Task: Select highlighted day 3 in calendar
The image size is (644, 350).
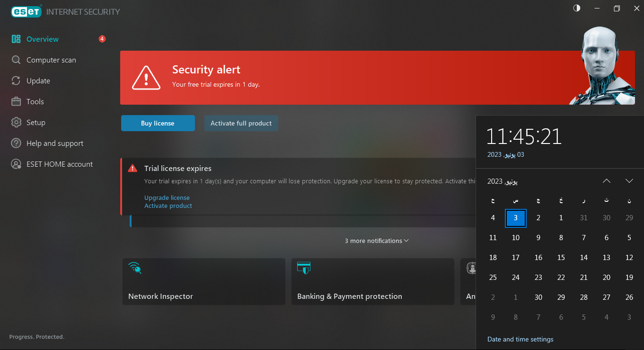Action: coord(516,218)
